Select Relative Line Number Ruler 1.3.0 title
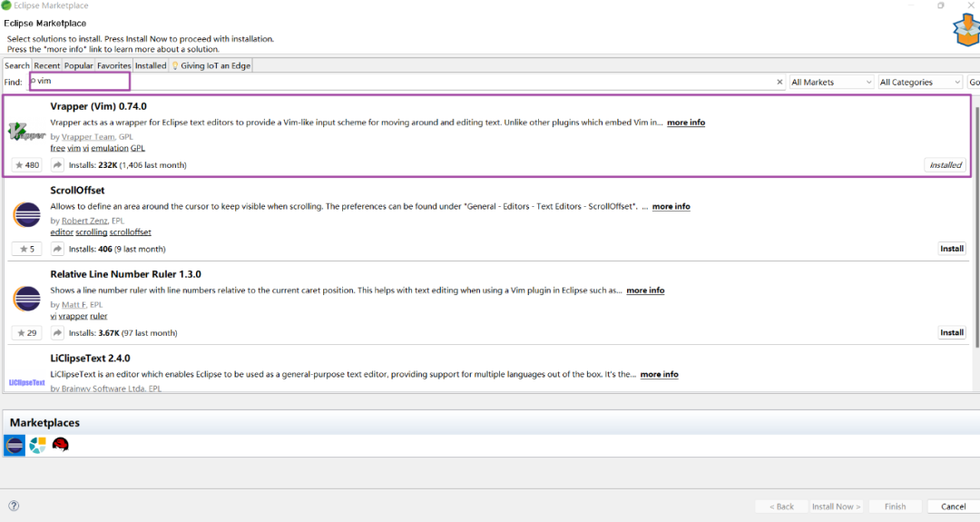The width and height of the screenshot is (980, 522). pos(125,274)
